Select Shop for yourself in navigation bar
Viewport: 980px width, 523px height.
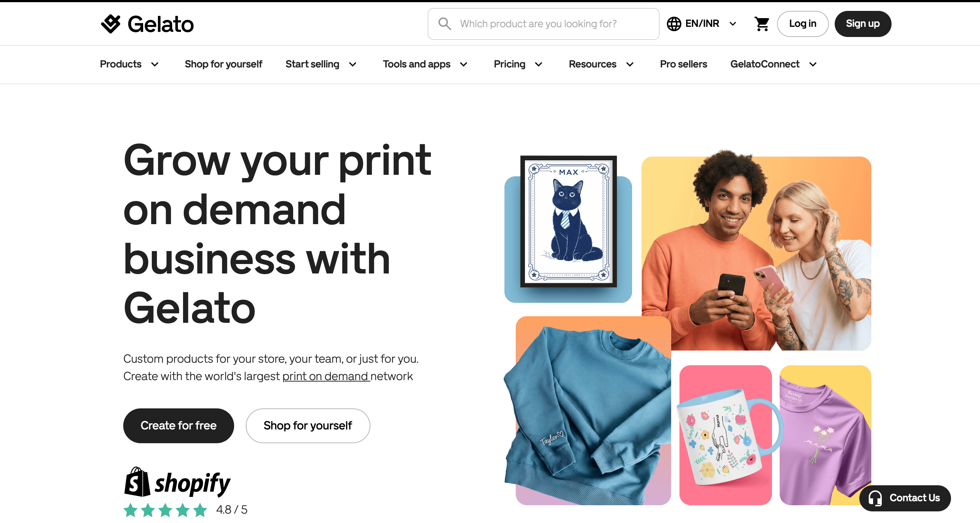pyautogui.click(x=223, y=64)
